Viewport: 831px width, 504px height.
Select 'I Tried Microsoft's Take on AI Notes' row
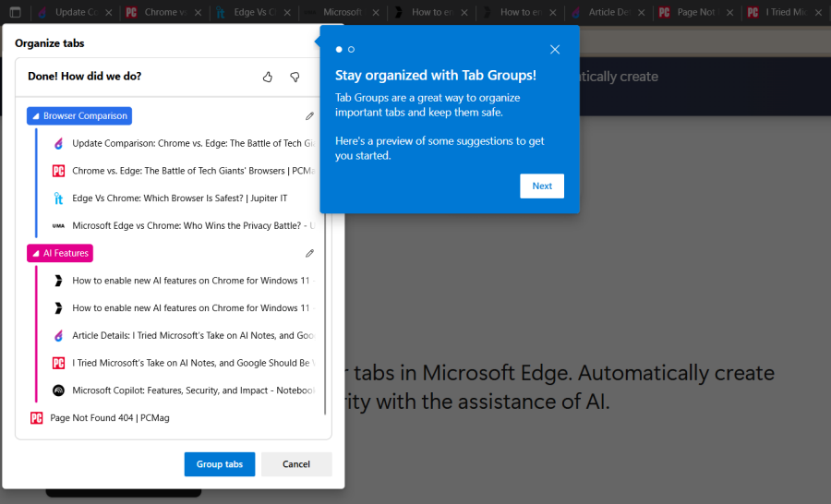tap(182, 363)
